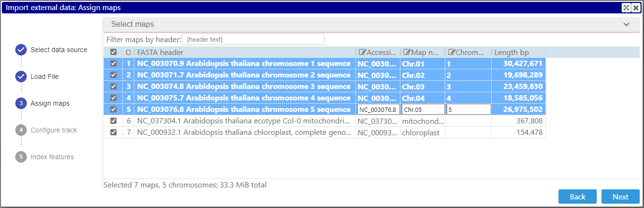Image resolution: width=644 pixels, height=208 pixels.
Task: Click the Load File checkmark step icon
Action: tap(21, 77)
